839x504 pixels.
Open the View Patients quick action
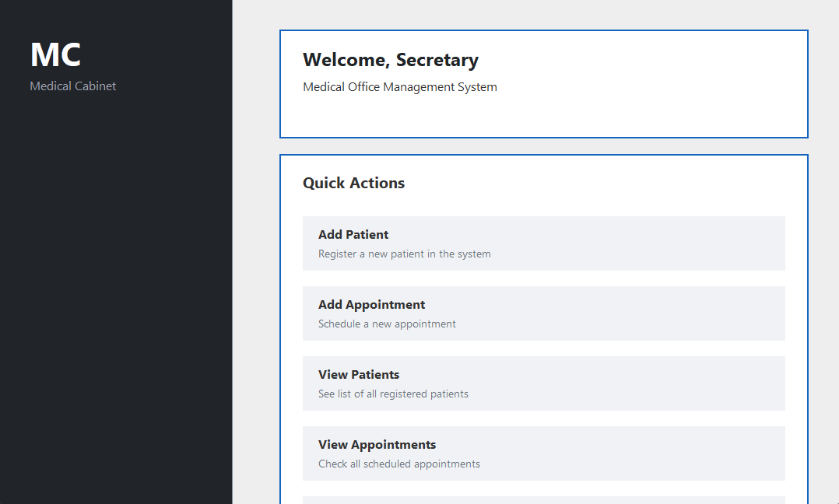[x=543, y=383]
